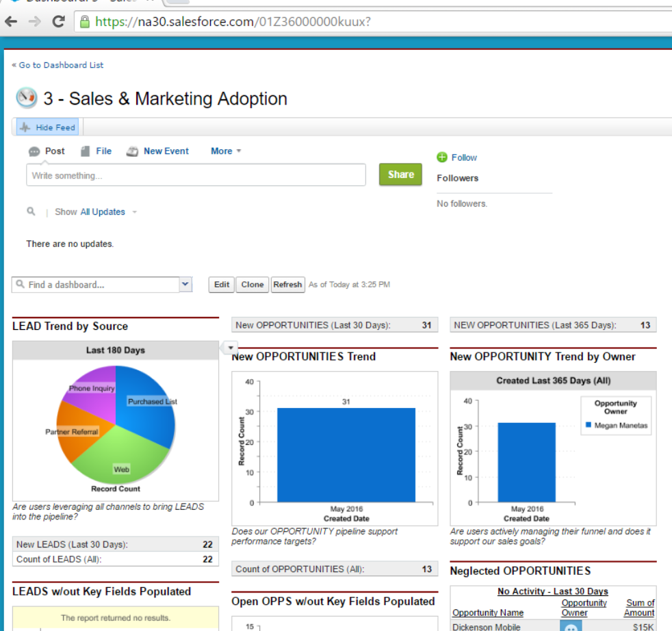Click the browser reload icon
This screenshot has width=672, height=631.
57,22
